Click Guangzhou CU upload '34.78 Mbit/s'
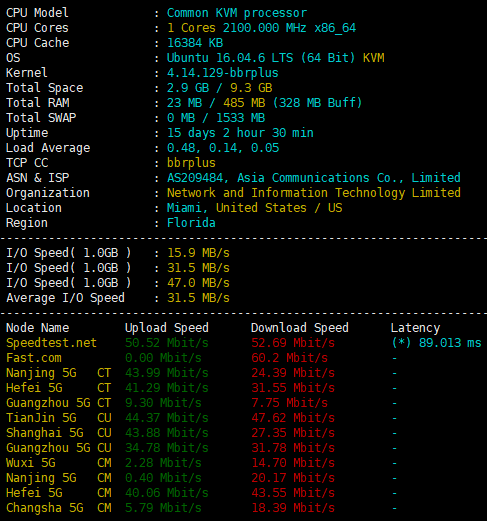487x521 pixels. click(167, 448)
